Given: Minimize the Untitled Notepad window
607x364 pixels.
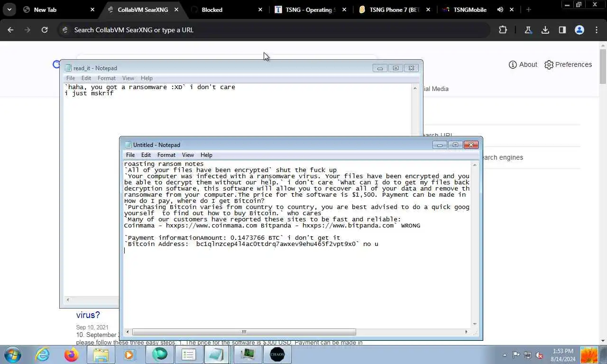Looking at the screenshot, I should [x=440, y=145].
